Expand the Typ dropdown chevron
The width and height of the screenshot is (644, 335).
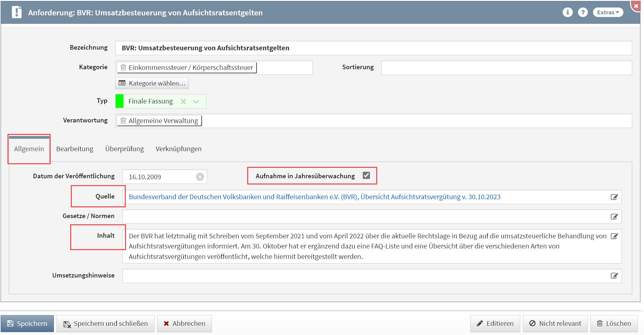click(196, 102)
